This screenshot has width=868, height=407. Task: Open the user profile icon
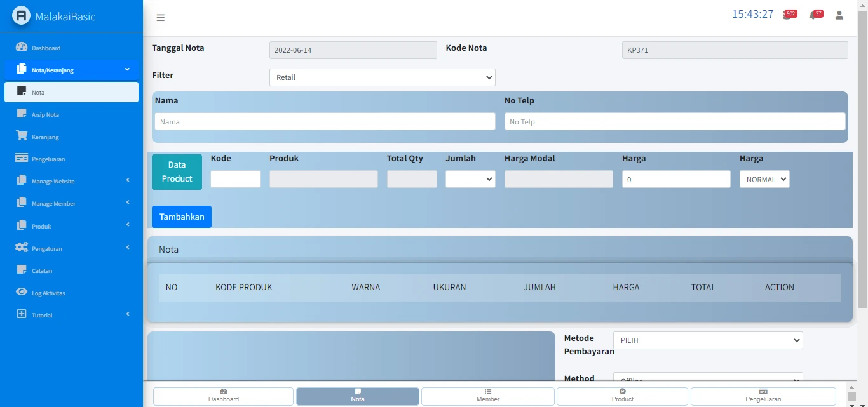(839, 15)
